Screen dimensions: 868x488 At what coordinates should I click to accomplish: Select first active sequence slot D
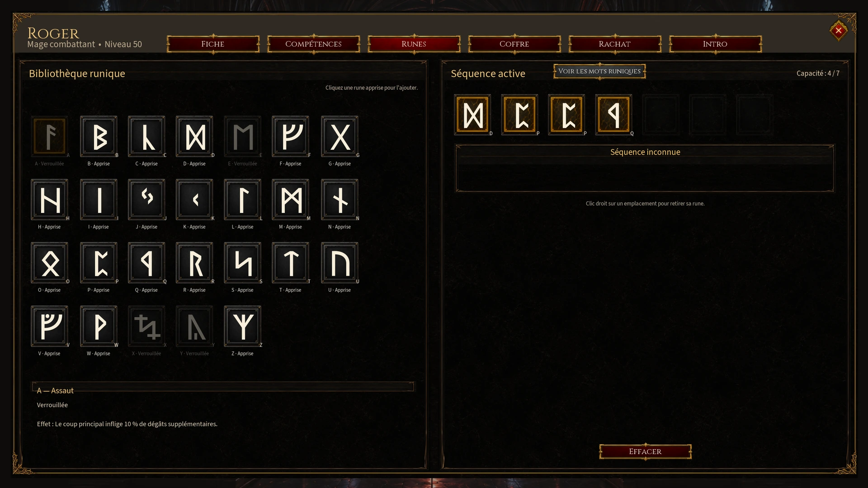point(472,115)
